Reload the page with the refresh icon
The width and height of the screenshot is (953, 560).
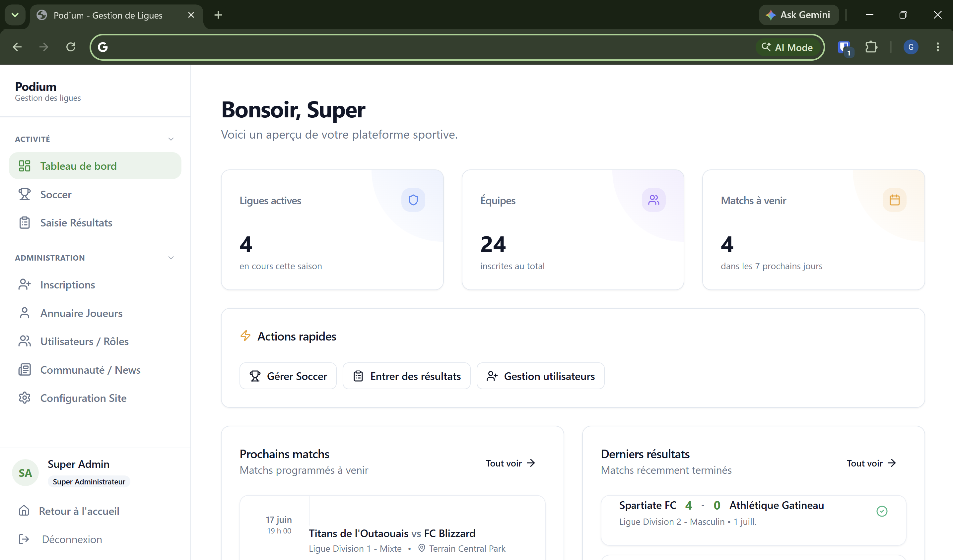click(x=71, y=47)
